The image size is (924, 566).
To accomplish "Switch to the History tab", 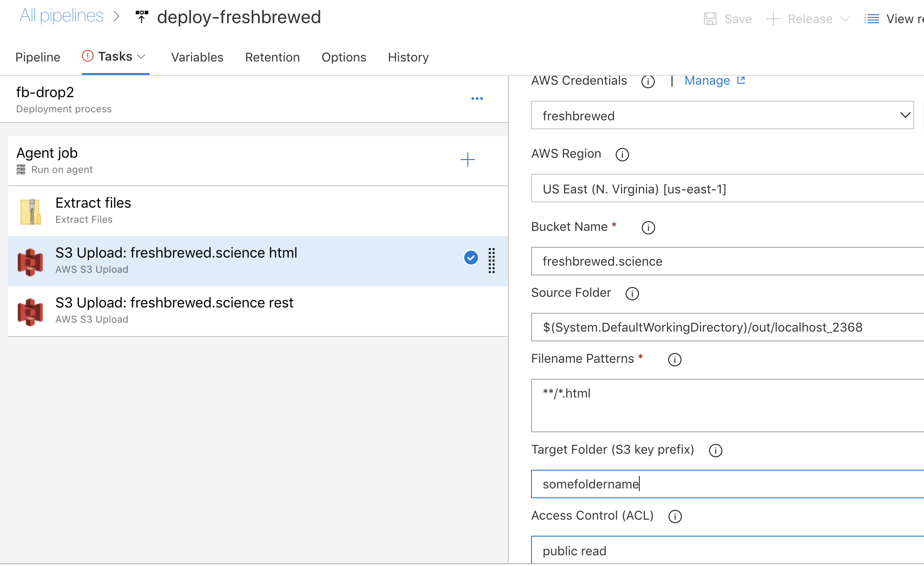I will [408, 57].
